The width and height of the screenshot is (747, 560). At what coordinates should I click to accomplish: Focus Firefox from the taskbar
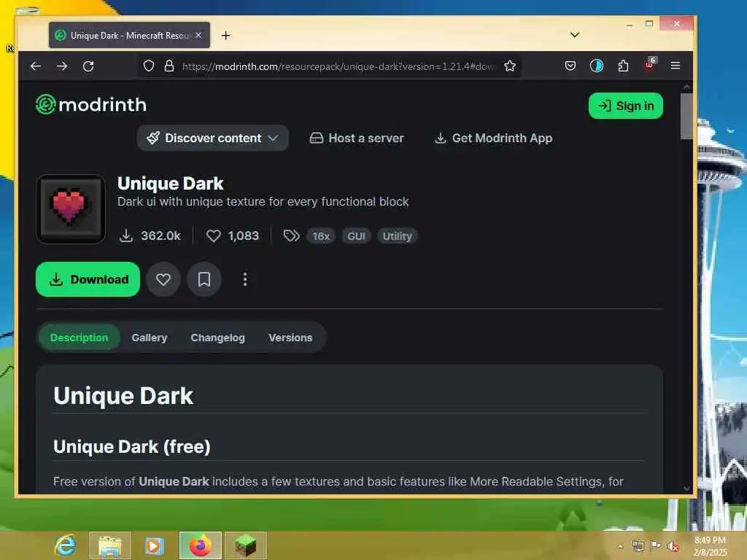[201, 545]
